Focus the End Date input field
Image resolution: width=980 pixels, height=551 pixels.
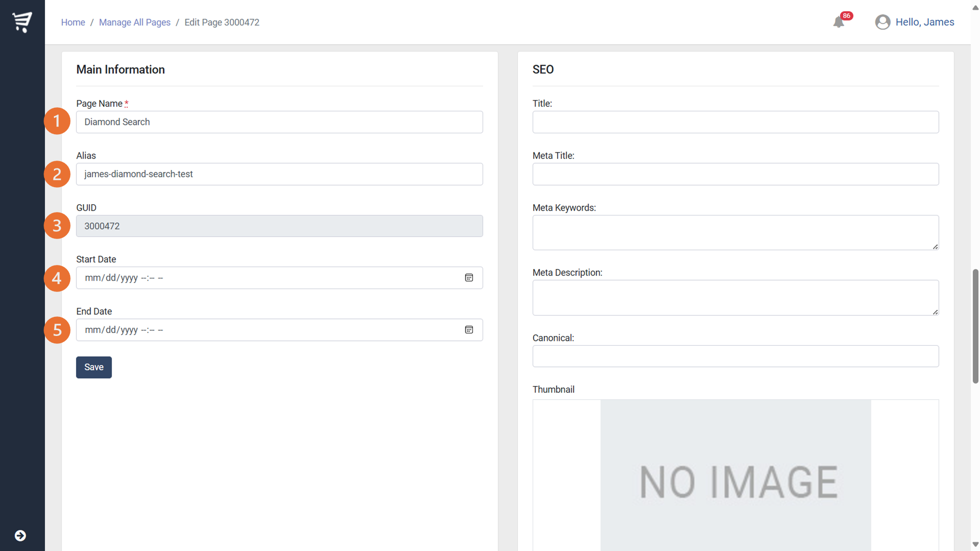(x=279, y=330)
